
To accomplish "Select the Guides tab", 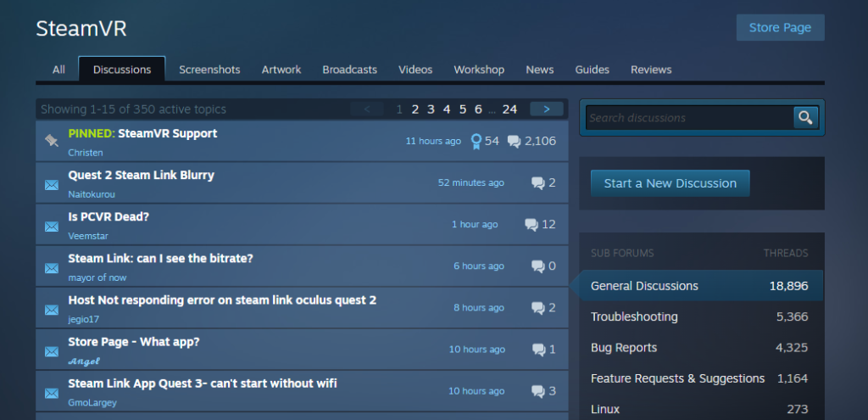I will click(x=592, y=70).
